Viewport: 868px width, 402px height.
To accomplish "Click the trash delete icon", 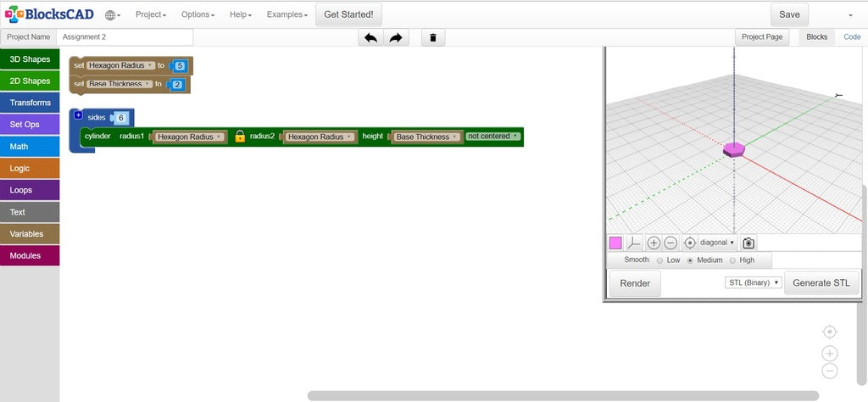I will click(x=433, y=37).
